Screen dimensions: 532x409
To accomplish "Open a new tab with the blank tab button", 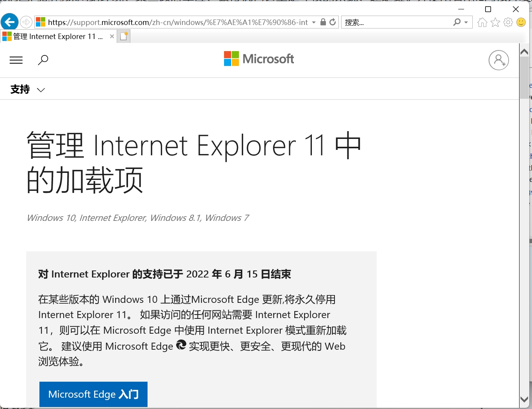I will pos(124,37).
